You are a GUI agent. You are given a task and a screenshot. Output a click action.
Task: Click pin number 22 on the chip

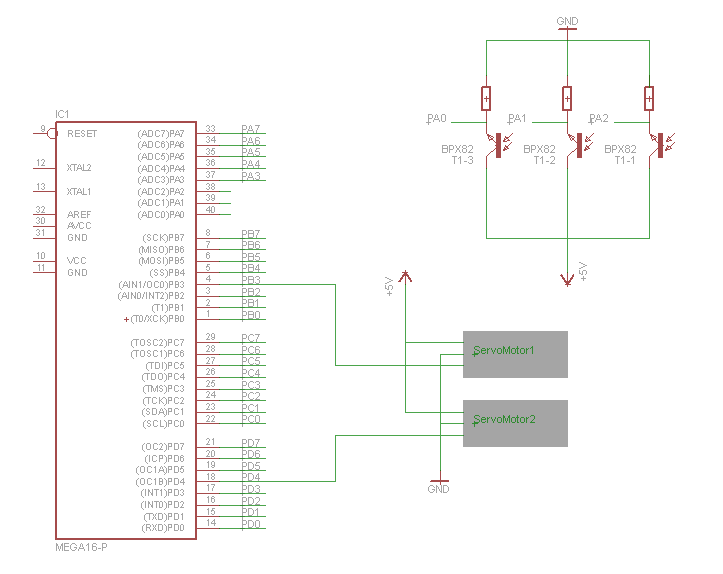click(211, 419)
